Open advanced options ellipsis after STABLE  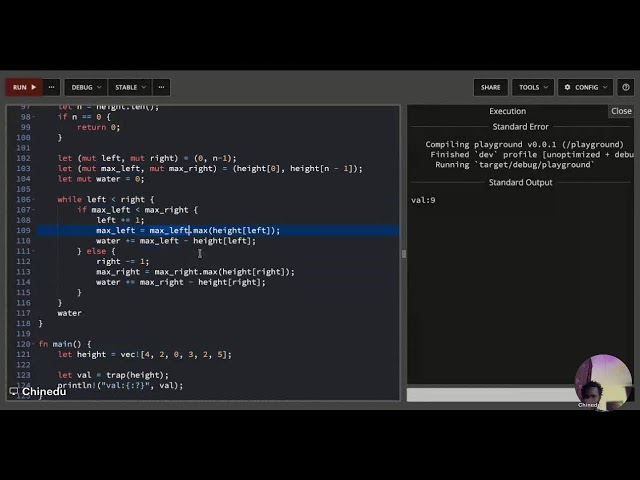[162, 87]
